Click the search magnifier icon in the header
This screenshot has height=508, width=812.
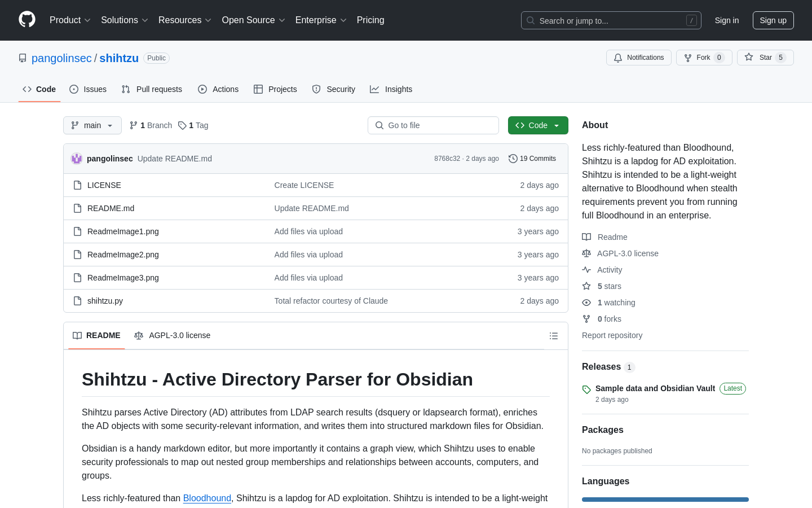point(531,20)
